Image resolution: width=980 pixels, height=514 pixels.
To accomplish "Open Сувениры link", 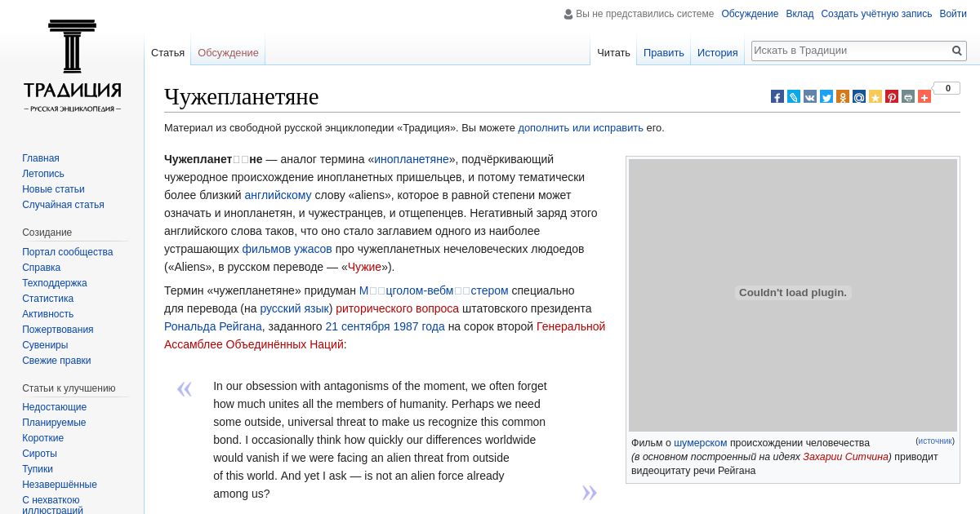I will pyautogui.click(x=45, y=345).
